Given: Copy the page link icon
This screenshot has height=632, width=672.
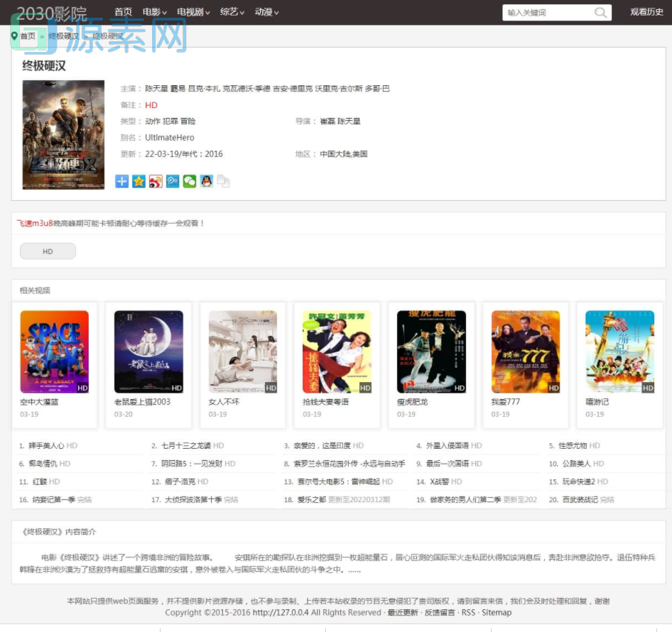Looking at the screenshot, I should click(x=223, y=181).
